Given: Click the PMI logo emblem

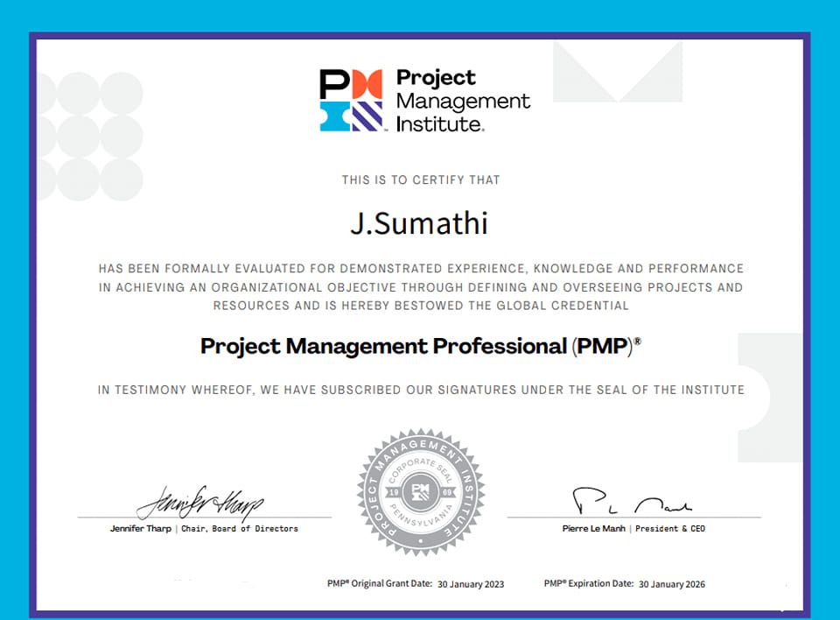Looking at the screenshot, I should (x=352, y=101).
